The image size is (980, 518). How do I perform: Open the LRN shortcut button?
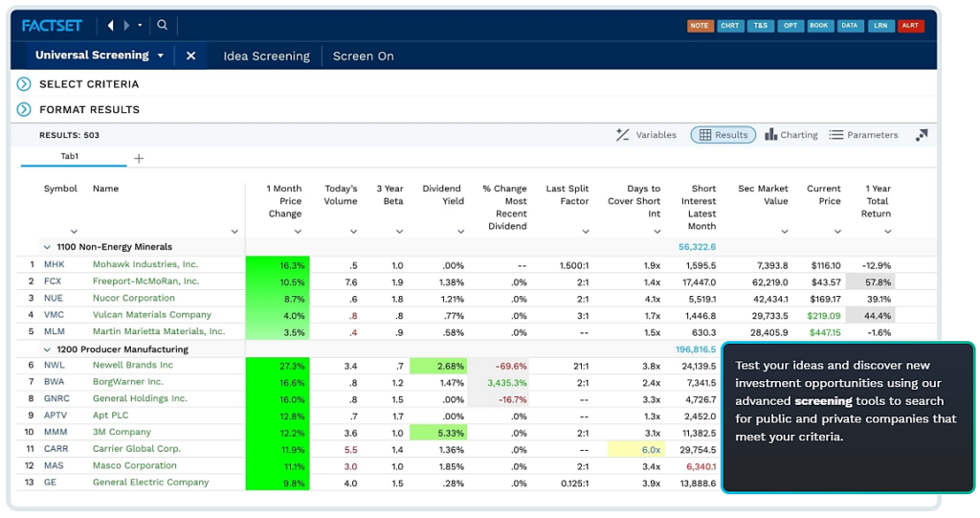coord(880,26)
